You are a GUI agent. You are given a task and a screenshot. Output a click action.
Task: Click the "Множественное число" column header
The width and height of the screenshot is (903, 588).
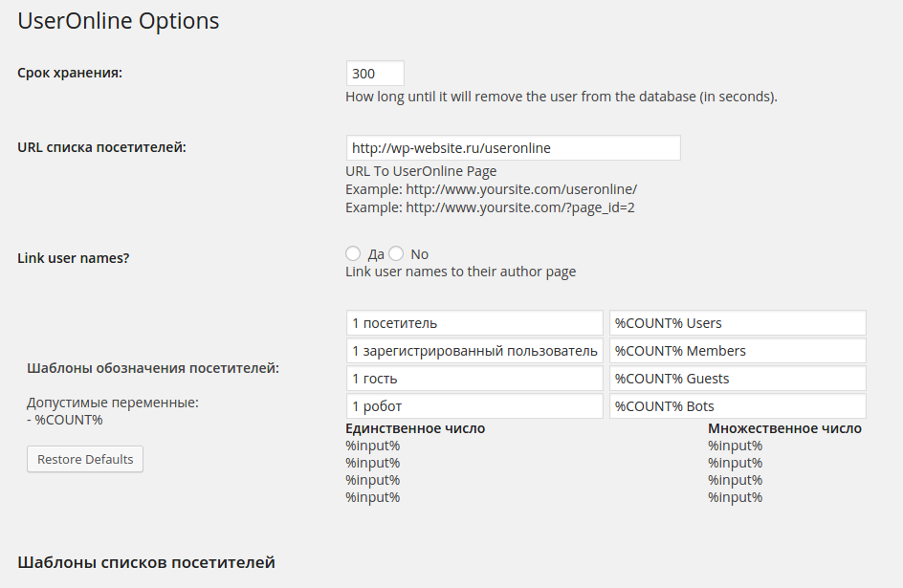click(x=784, y=428)
